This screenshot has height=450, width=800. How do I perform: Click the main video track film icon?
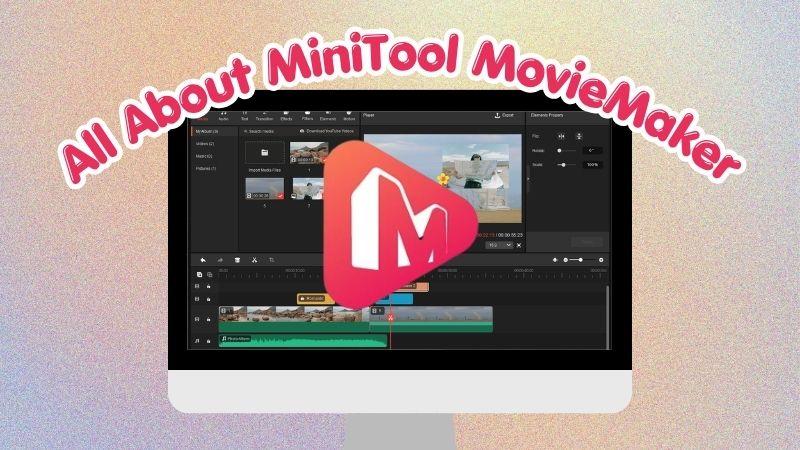point(197,319)
